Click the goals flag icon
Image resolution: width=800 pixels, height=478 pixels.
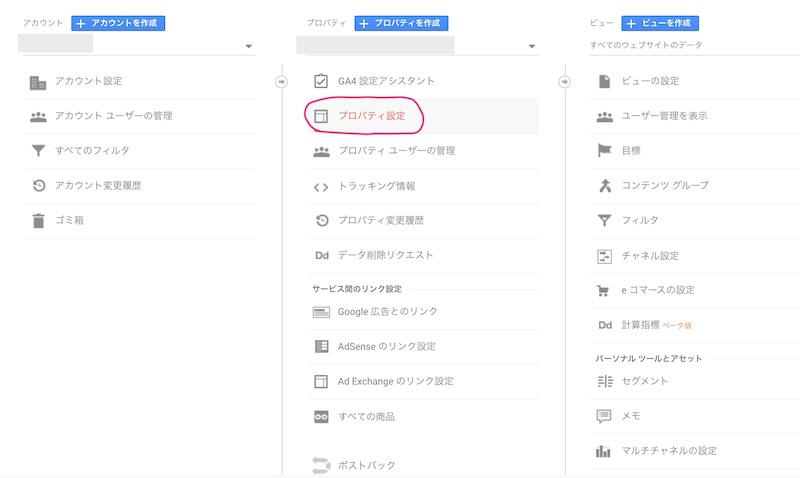(605, 150)
